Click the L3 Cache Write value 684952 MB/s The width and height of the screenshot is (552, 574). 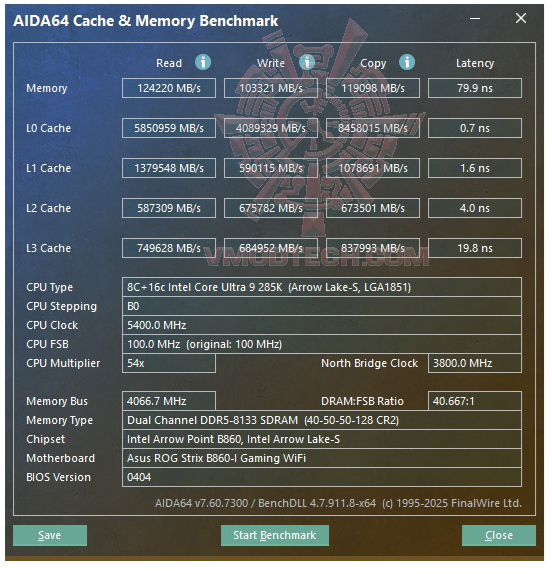[272, 249]
